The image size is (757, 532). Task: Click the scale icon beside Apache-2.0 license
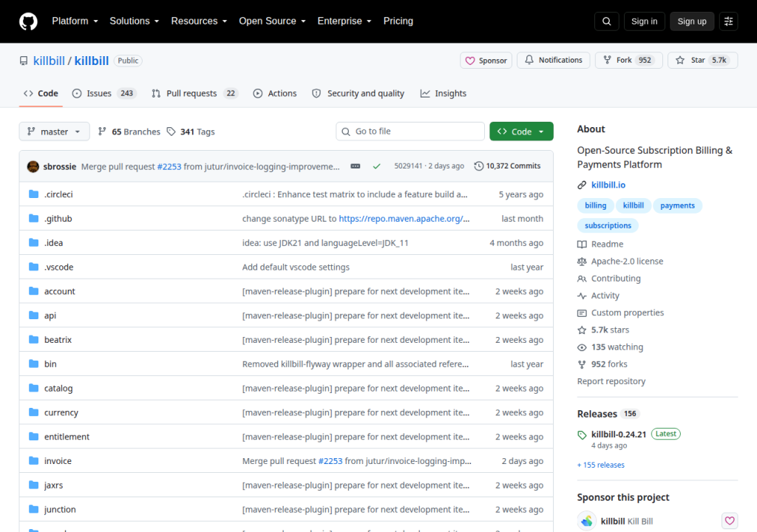click(x=582, y=262)
